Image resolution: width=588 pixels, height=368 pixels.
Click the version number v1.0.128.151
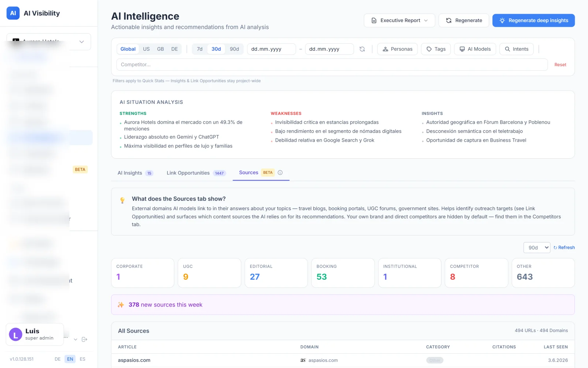click(22, 359)
